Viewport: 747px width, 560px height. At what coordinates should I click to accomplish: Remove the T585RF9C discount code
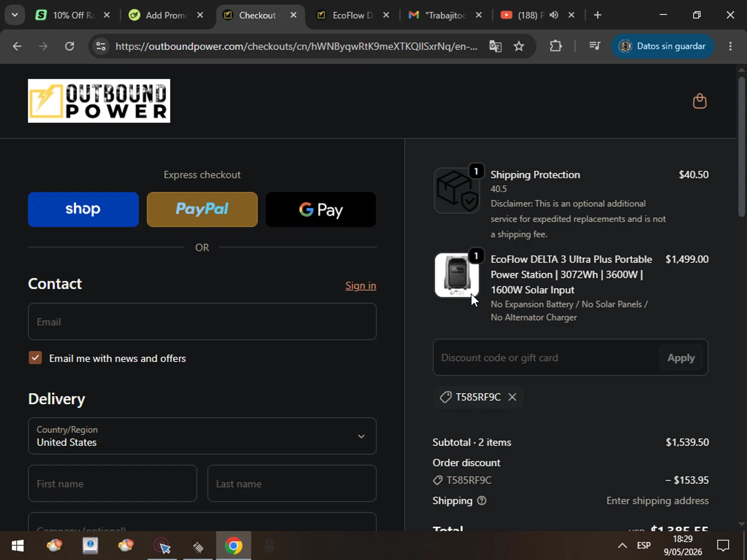click(512, 397)
